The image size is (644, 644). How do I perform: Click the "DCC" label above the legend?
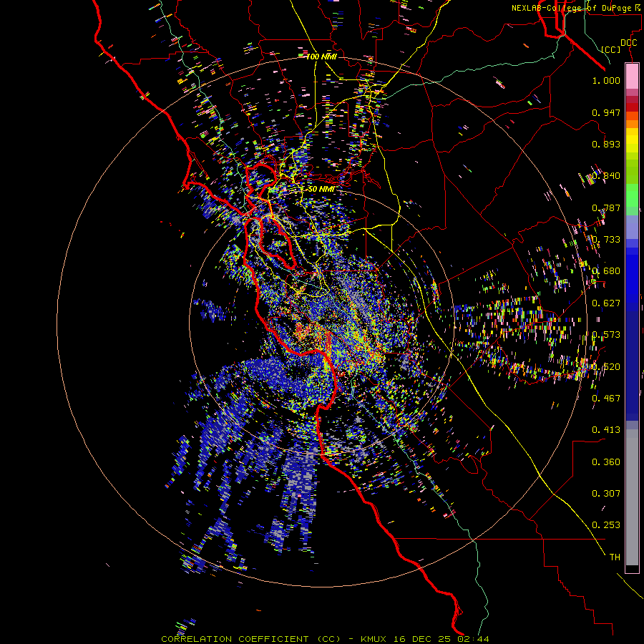628,43
